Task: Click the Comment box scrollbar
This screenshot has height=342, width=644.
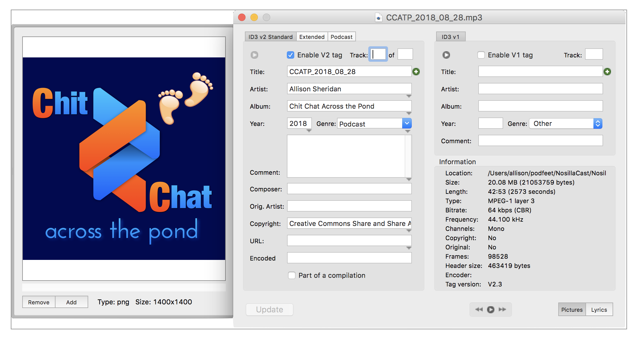Action: coord(408,156)
